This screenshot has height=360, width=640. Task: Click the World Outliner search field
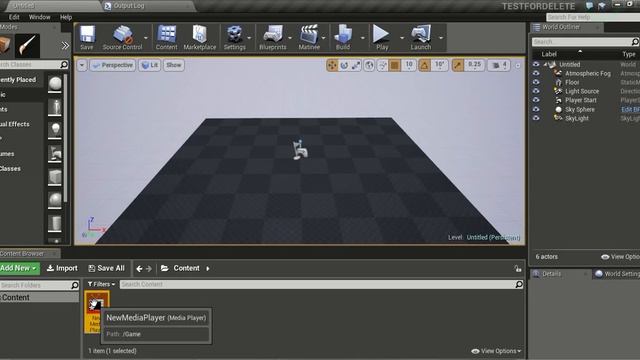585,42
